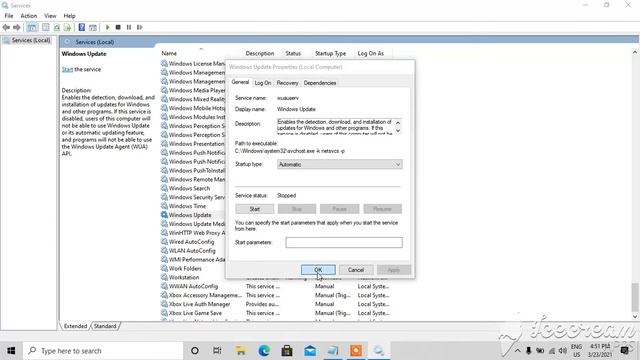
Task: Select the WLAN AutoConfig service gear icon
Action: pos(164,251)
